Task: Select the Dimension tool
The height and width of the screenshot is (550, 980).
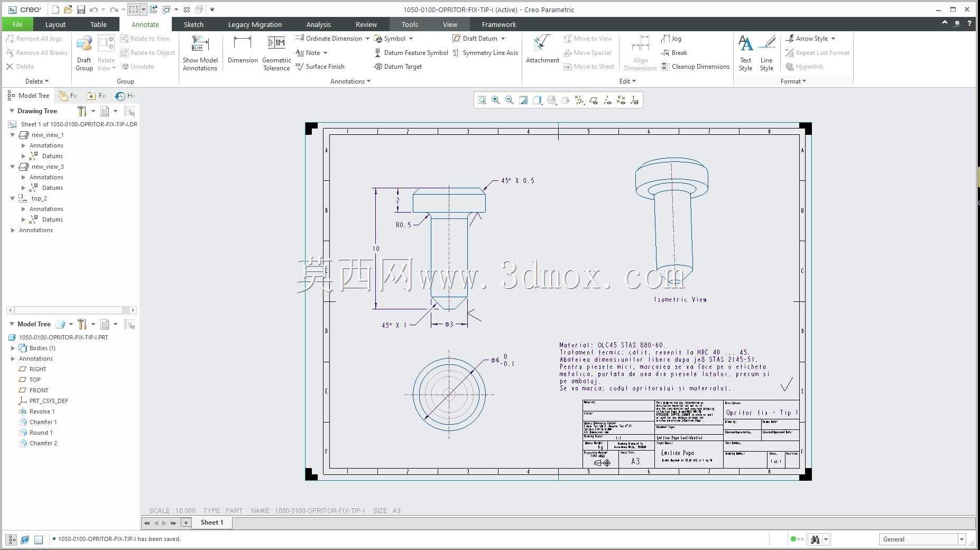Action: [243, 50]
